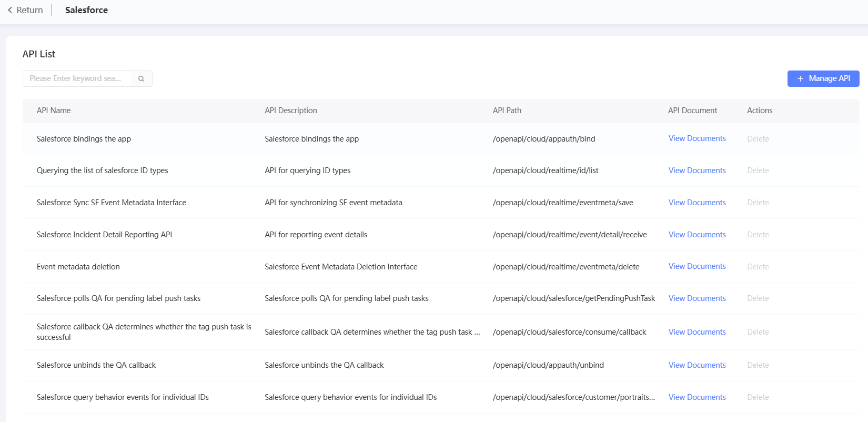Image resolution: width=868 pixels, height=422 pixels.
Task: View Documents for getPendingPushTask path
Action: pos(697,298)
